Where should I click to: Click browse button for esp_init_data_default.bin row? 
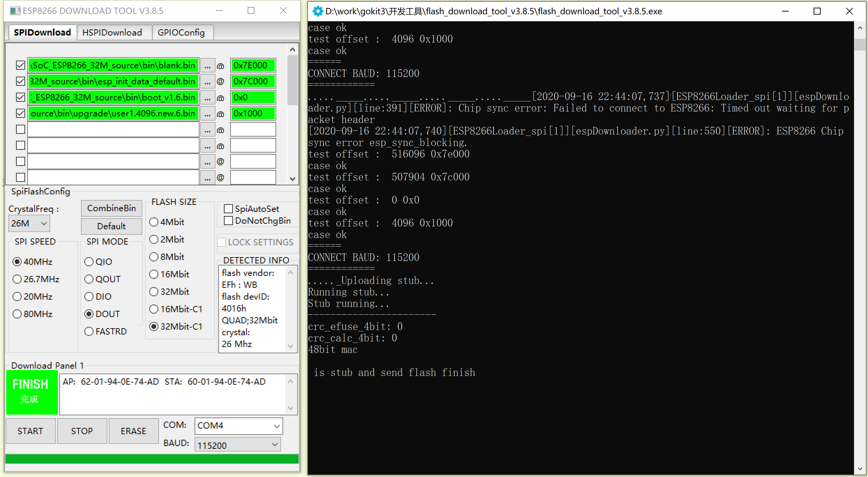tap(207, 82)
